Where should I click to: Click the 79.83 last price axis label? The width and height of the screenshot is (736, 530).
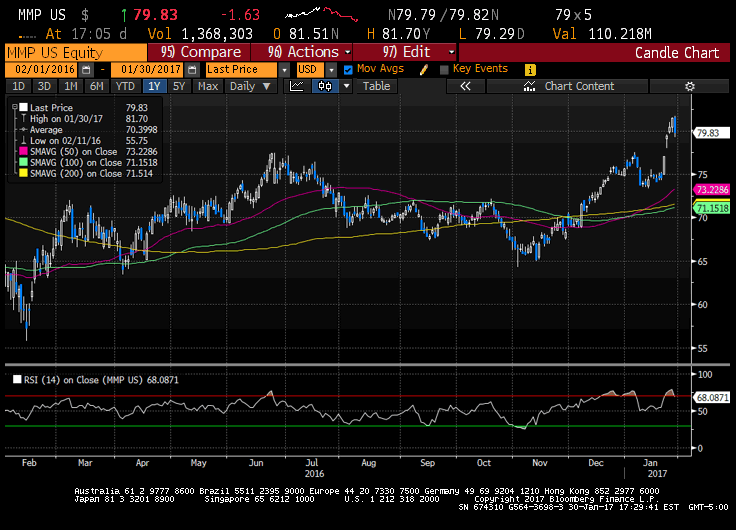[x=710, y=133]
